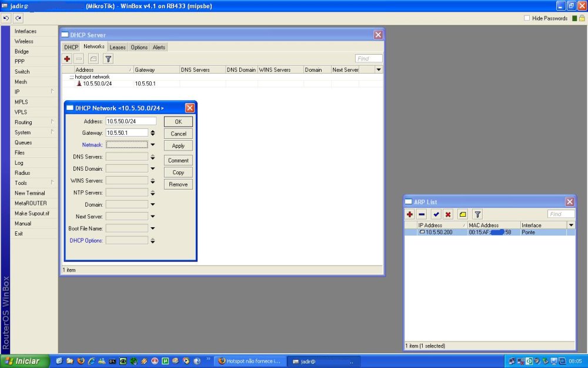This screenshot has height=368, width=588.
Task: Open Firefox from the quick launch bar
Action: 81,361
